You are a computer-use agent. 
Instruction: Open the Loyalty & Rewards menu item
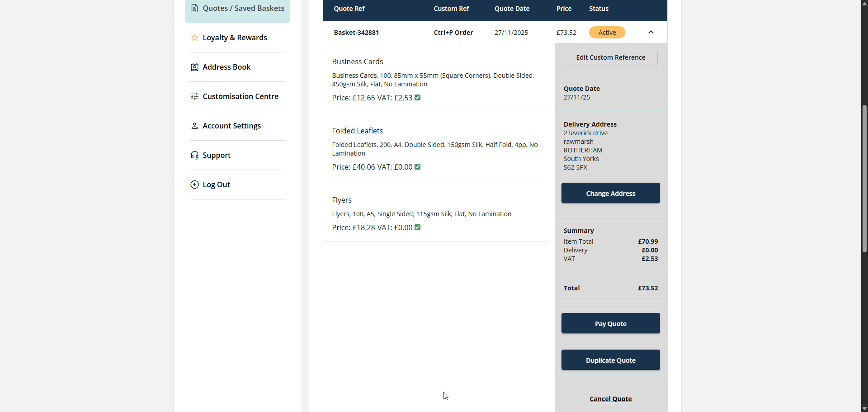[x=235, y=38]
